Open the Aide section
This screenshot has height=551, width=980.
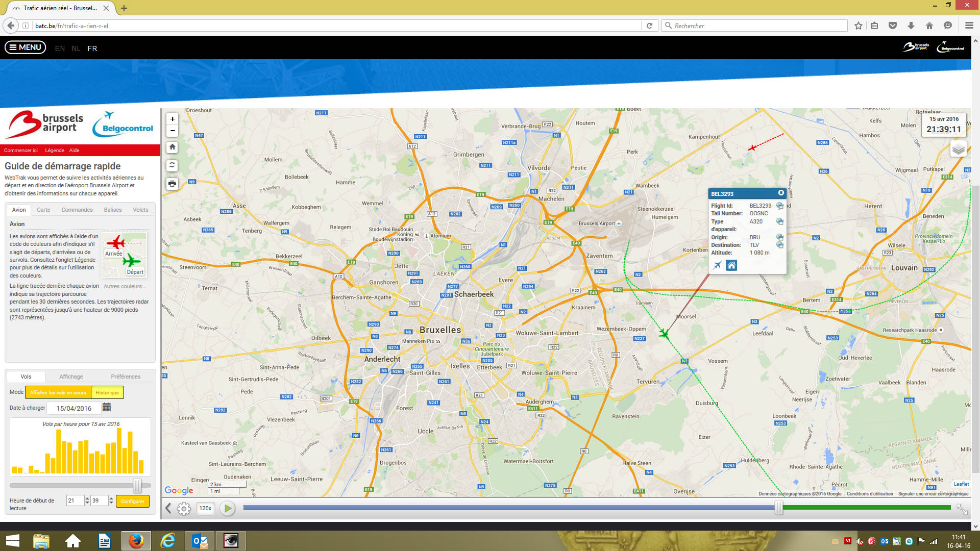point(74,150)
